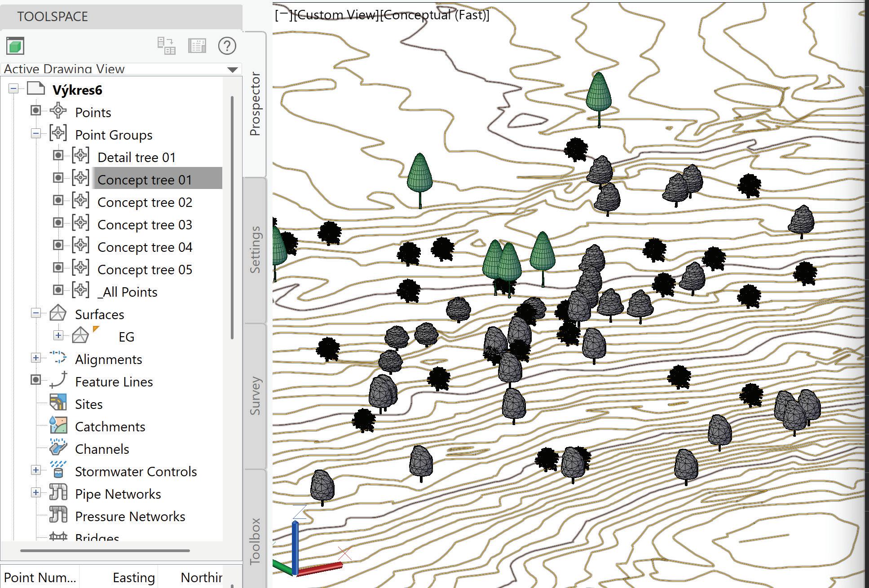Expand the EG surface node
Viewport: 869px width, 588px height.
pos(58,335)
